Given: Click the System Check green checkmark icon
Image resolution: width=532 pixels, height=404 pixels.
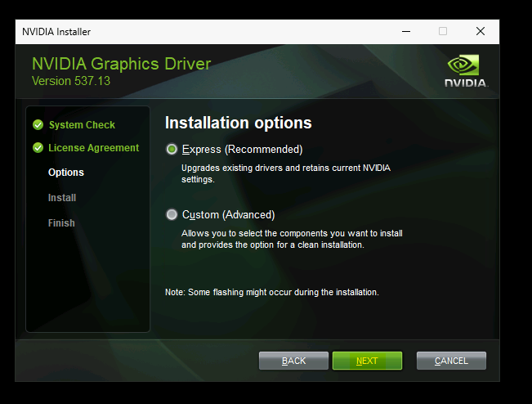Looking at the screenshot, I should [x=38, y=124].
